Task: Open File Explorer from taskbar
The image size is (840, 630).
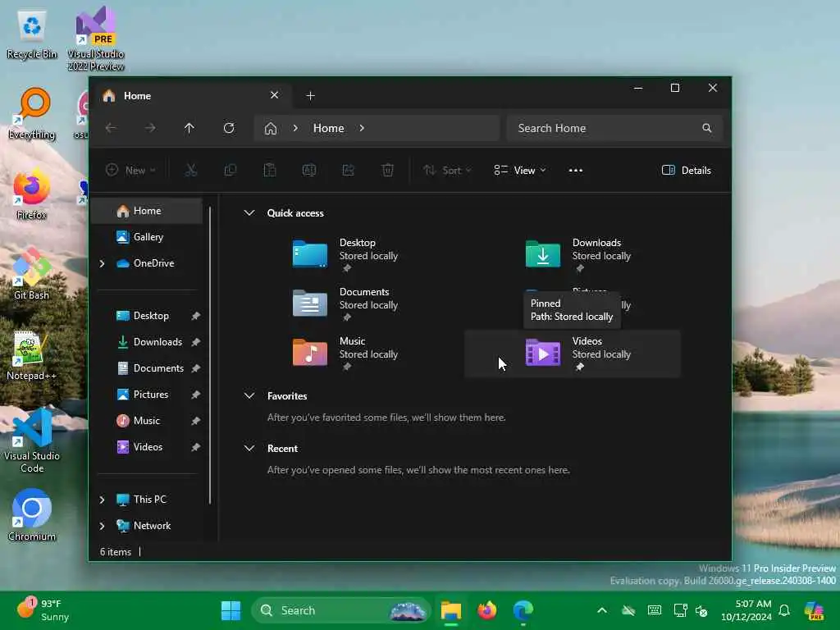Action: coord(451,610)
